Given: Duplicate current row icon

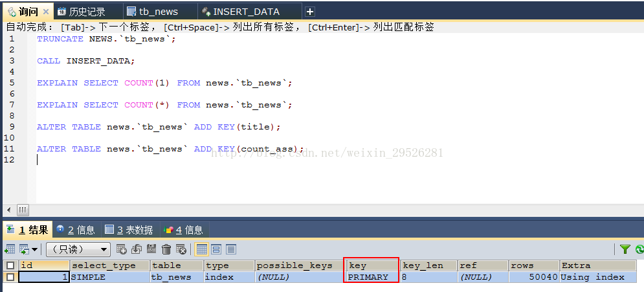Looking at the screenshot, I should pos(137,249).
